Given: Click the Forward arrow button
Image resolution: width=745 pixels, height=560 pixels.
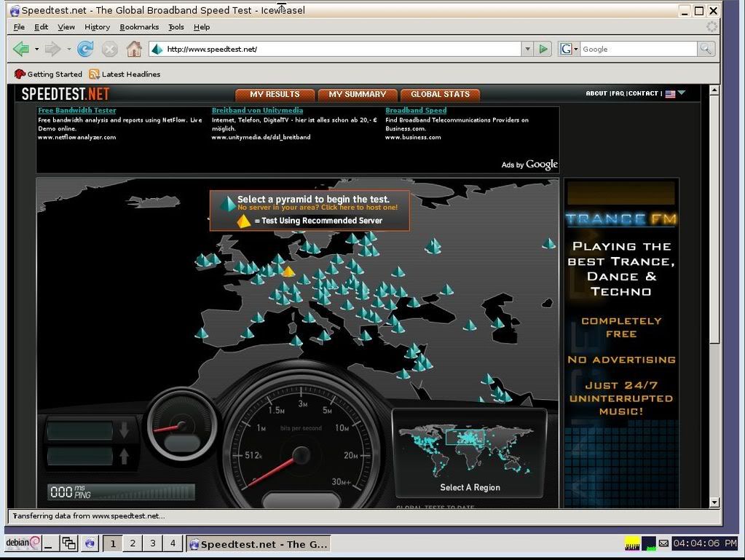Looking at the screenshot, I should pos(52,49).
